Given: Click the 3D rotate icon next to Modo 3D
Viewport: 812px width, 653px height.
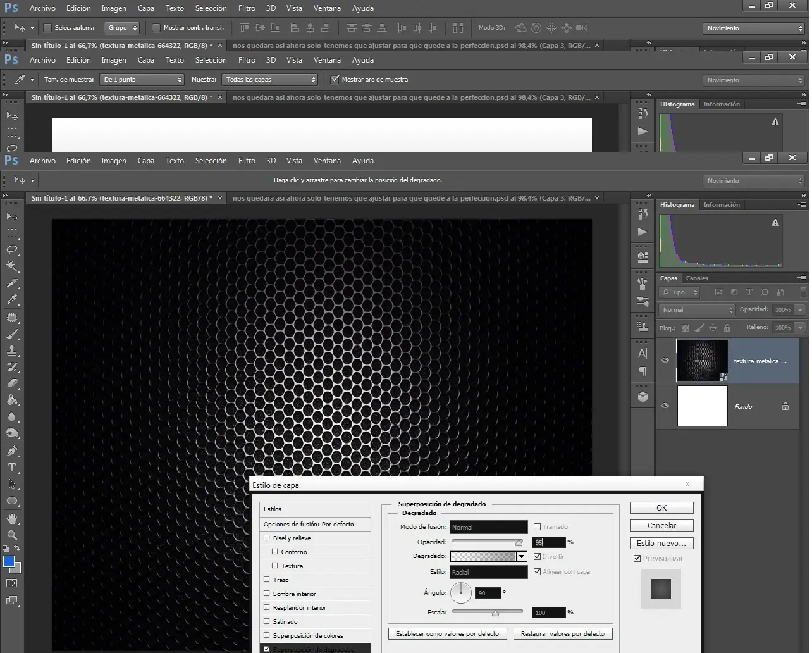Looking at the screenshot, I should click(520, 28).
